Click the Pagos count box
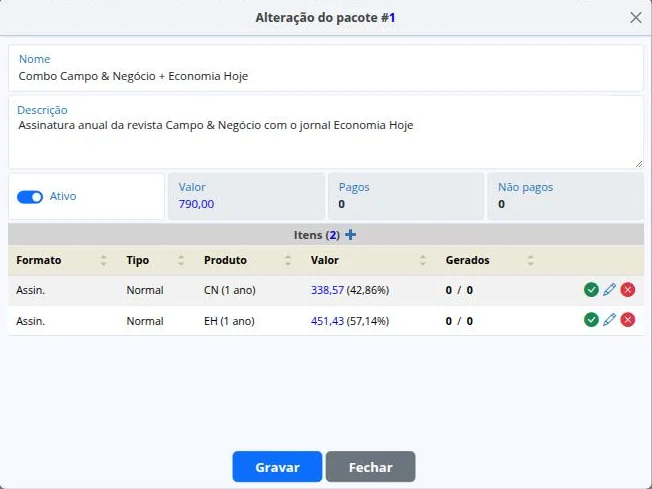Screen dimensions: 652x489 pyautogui.click(x=406, y=196)
